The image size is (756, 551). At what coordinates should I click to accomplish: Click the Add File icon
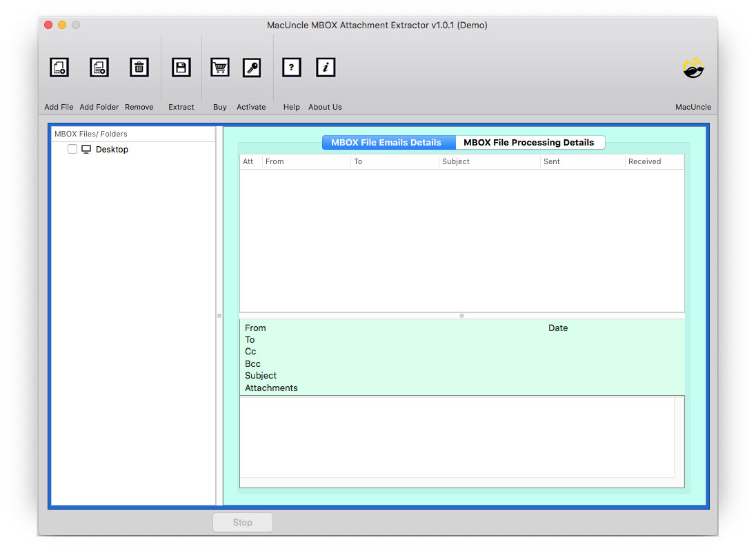(59, 67)
